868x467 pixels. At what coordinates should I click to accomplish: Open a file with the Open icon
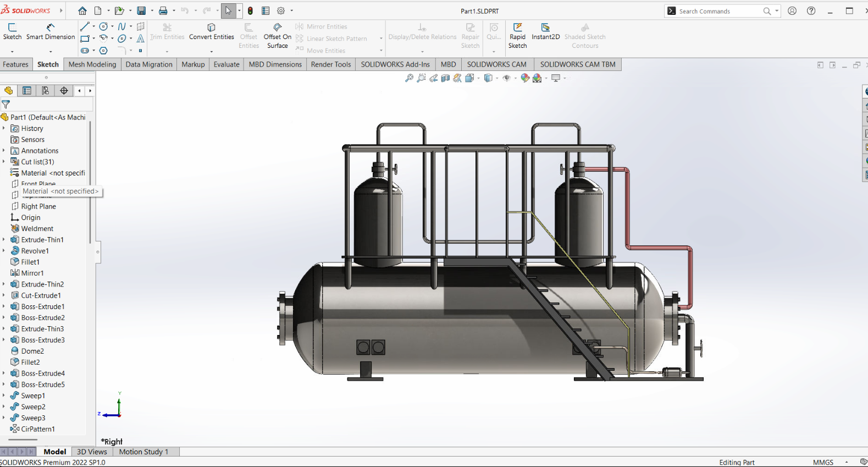click(119, 10)
